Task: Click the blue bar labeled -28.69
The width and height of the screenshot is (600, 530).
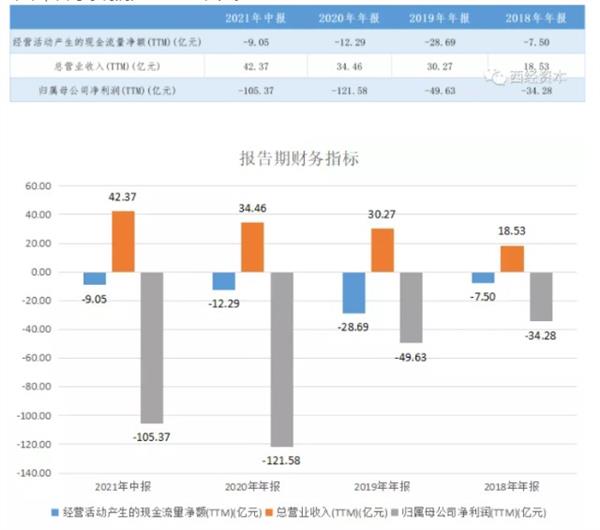Action: point(355,292)
